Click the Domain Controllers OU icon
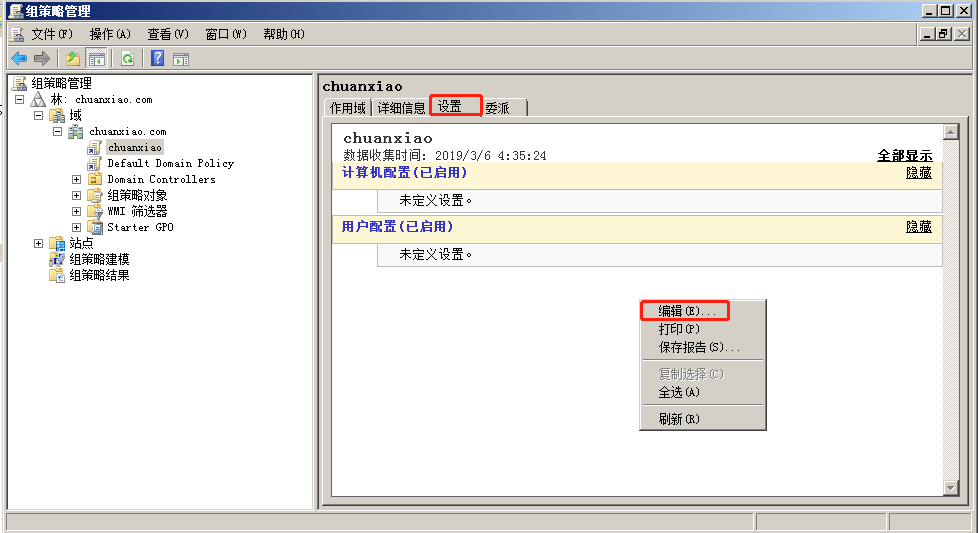This screenshot has height=533, width=978. (x=94, y=180)
